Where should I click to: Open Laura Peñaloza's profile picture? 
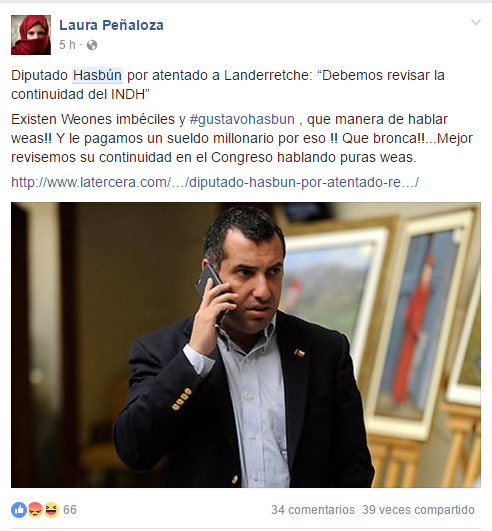coord(31,35)
